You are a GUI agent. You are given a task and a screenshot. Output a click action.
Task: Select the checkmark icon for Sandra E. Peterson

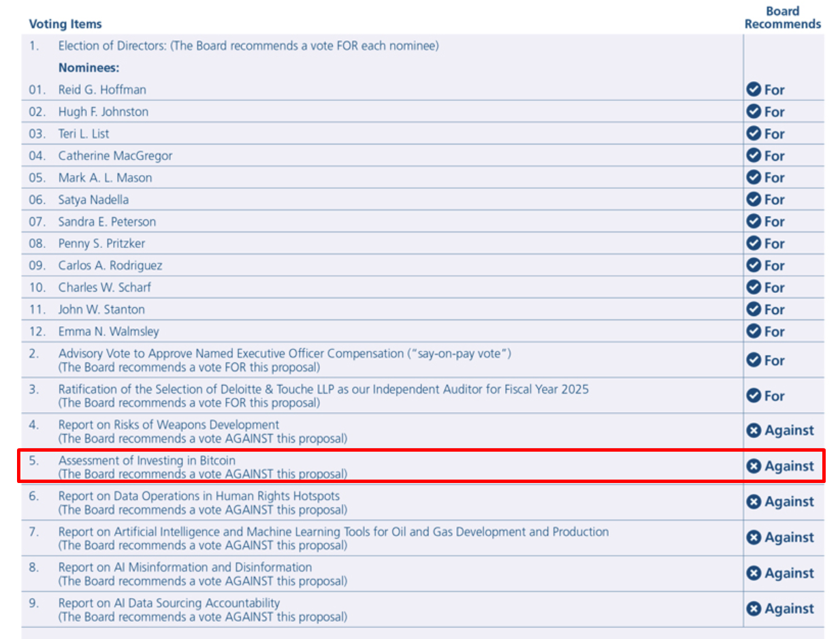tap(754, 221)
